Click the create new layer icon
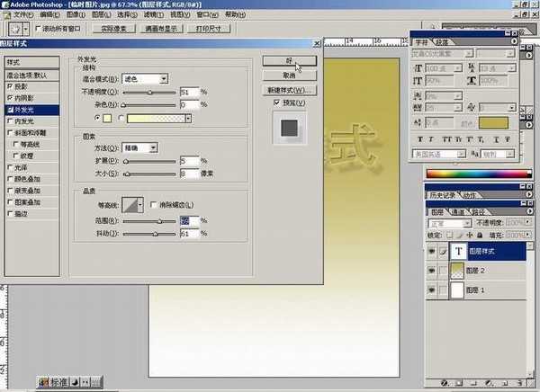Screen dimensions: 540x392 click(x=505, y=383)
